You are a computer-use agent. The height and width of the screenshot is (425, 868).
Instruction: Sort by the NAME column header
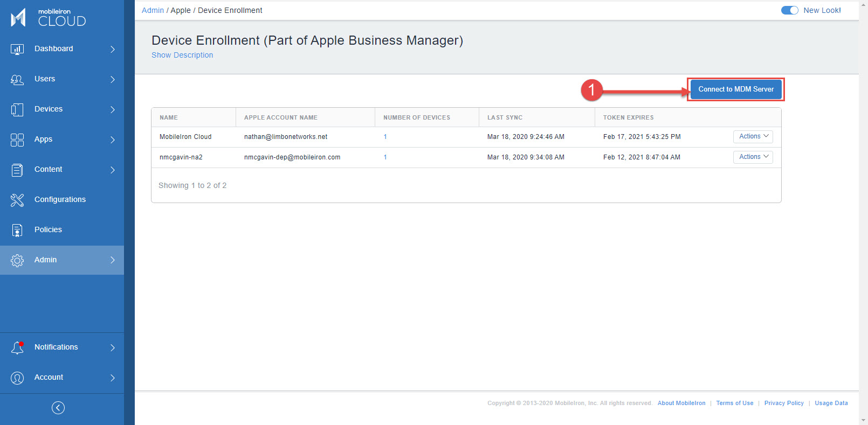pos(194,117)
